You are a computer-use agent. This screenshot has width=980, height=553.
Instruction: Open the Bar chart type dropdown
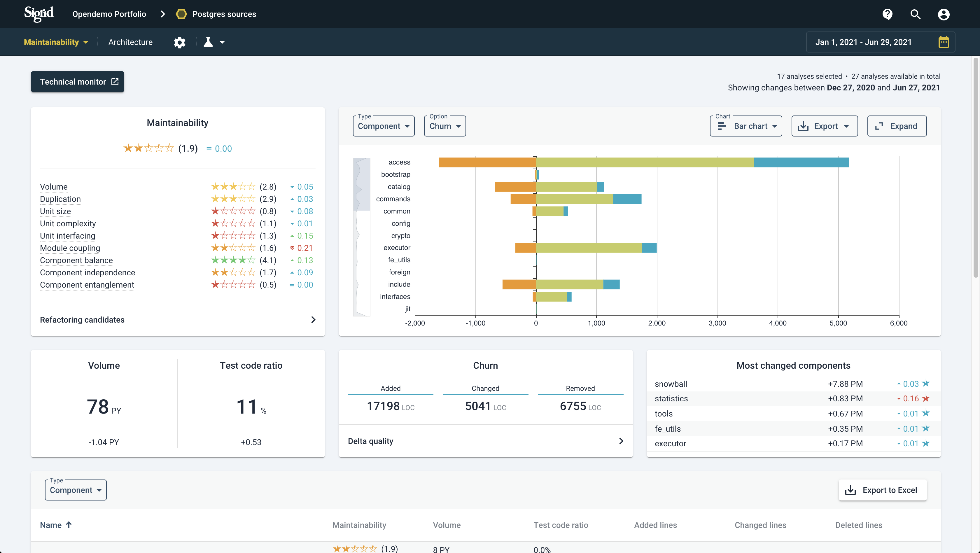(746, 126)
